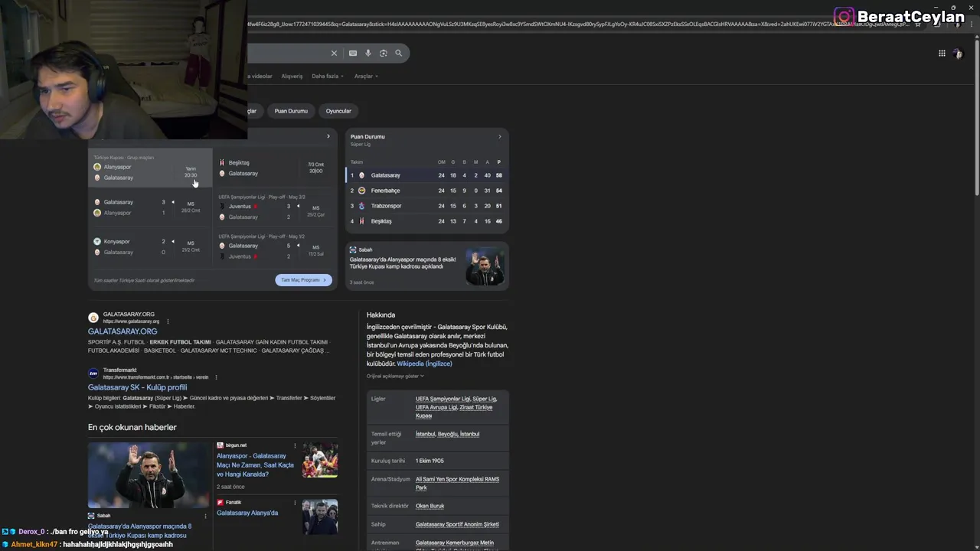Select the Trabzonspor standings row
Image resolution: width=980 pixels, height=551 pixels.
point(426,206)
